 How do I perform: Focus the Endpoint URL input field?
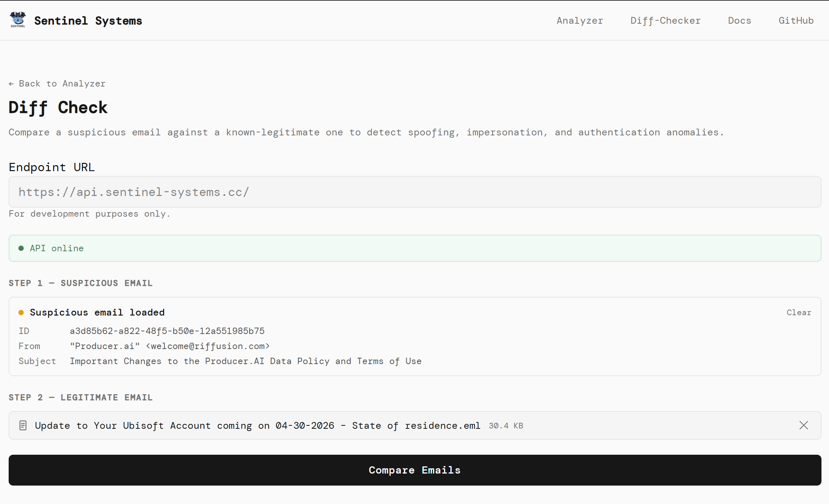click(415, 192)
